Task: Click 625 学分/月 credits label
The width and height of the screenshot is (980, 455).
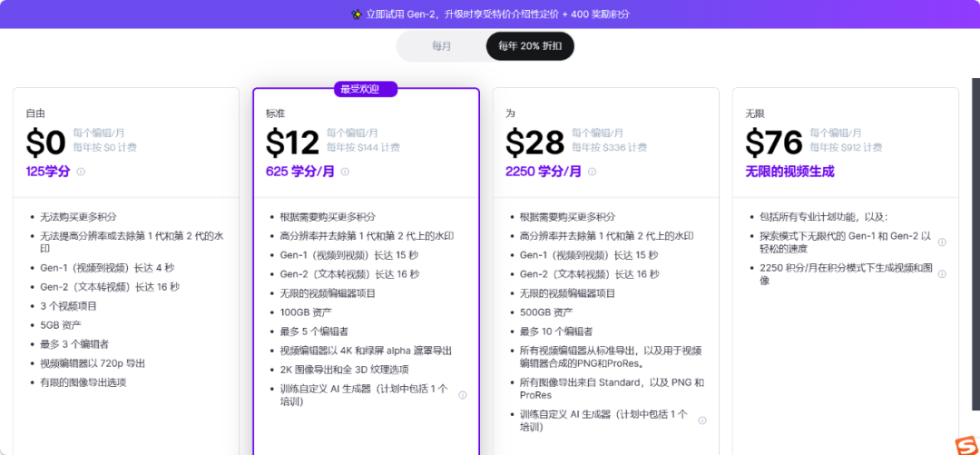Action: pyautogui.click(x=300, y=172)
